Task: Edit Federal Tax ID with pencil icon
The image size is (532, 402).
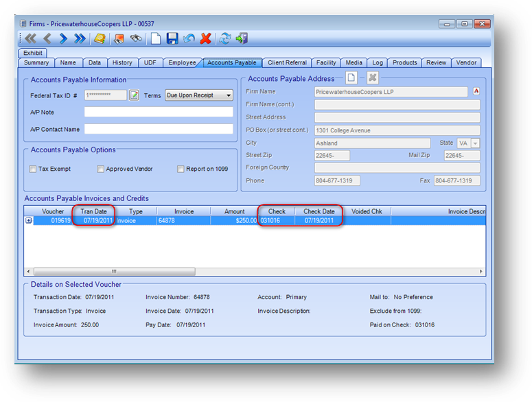Action: (x=134, y=95)
